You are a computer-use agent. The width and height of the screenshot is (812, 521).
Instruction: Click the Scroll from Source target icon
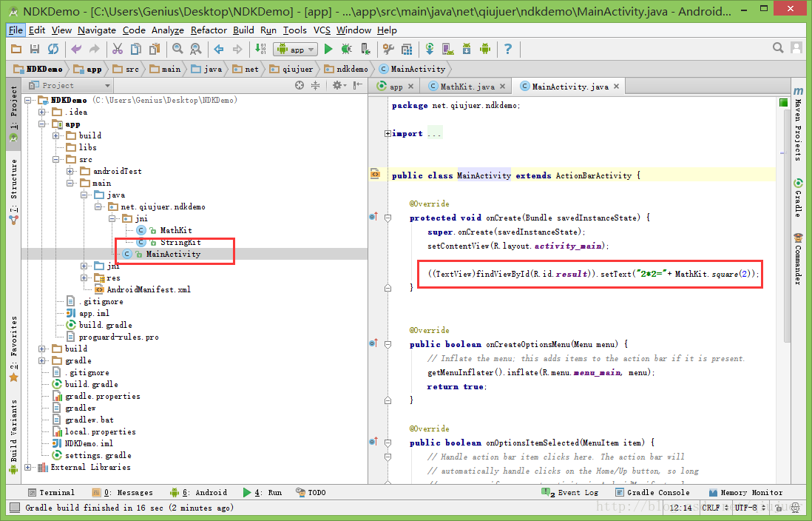pyautogui.click(x=300, y=86)
